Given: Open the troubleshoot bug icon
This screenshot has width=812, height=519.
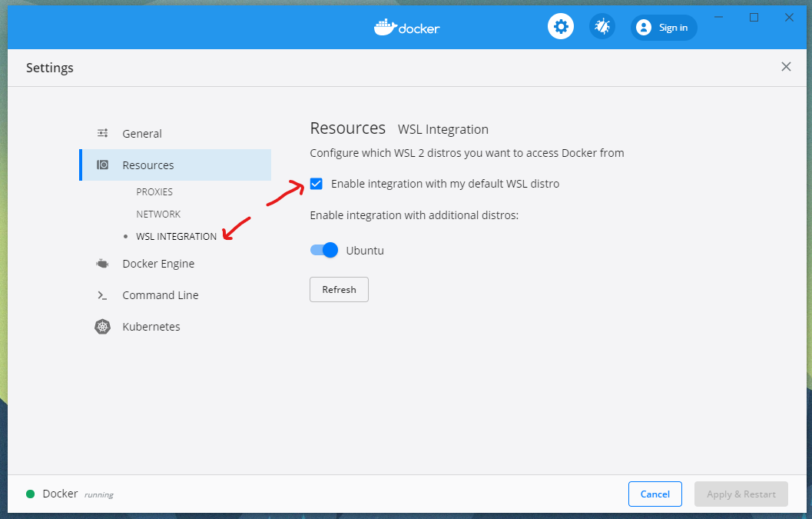Looking at the screenshot, I should point(602,26).
